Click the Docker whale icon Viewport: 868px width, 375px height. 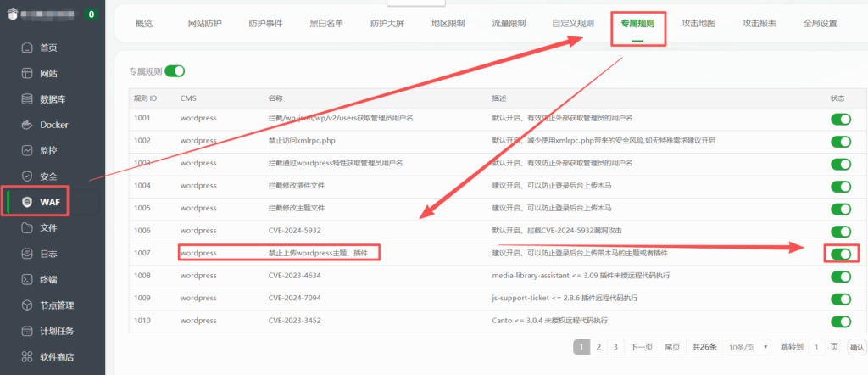(27, 125)
